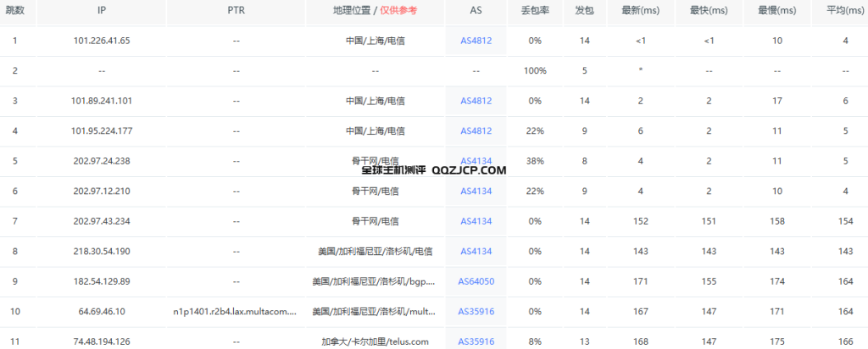The width and height of the screenshot is (868, 349).
Task: Open AS4134 link for 202.97.12.210
Action: [476, 191]
